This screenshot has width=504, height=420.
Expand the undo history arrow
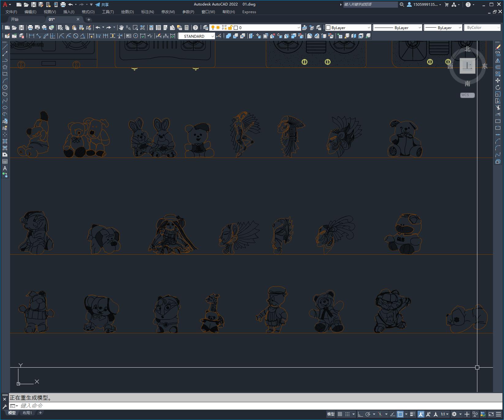click(x=103, y=27)
